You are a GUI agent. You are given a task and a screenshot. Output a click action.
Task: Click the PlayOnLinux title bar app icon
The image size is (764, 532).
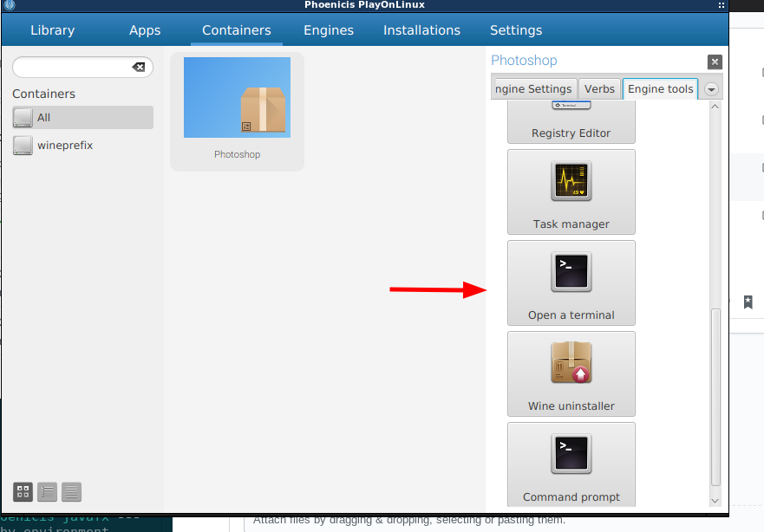click(10, 5)
